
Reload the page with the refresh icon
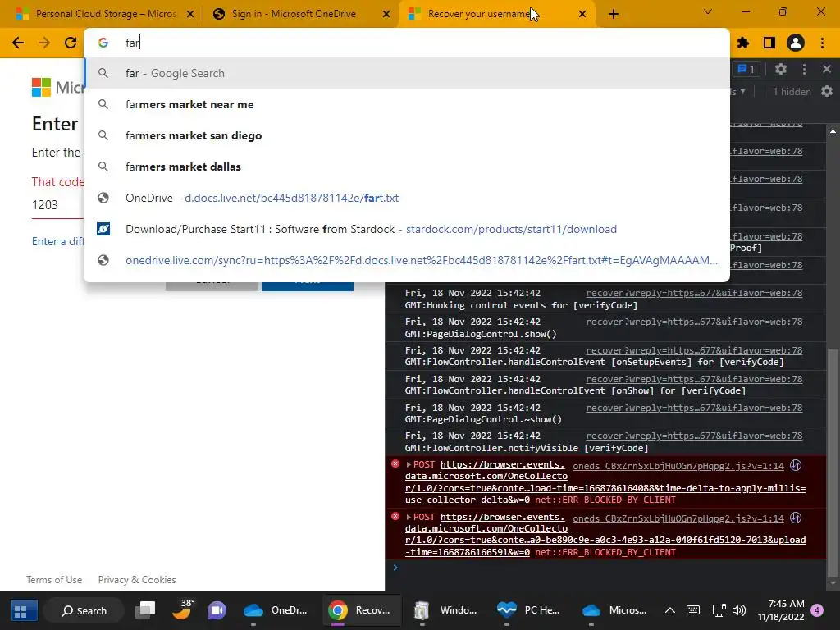point(71,43)
